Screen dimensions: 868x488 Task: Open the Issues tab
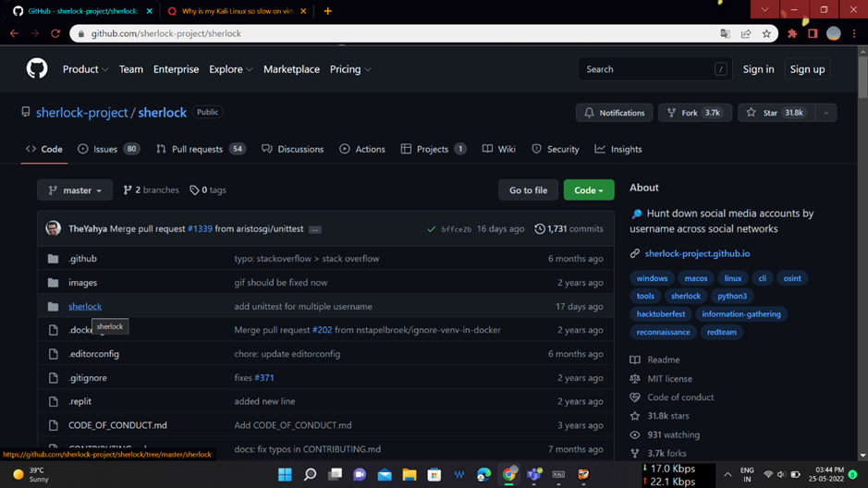point(108,150)
